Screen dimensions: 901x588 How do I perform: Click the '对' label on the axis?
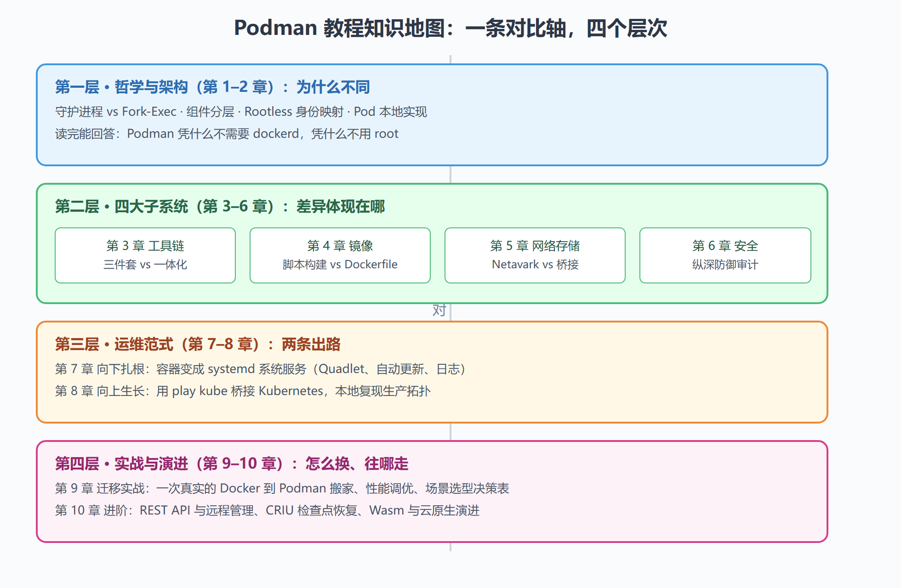click(439, 311)
